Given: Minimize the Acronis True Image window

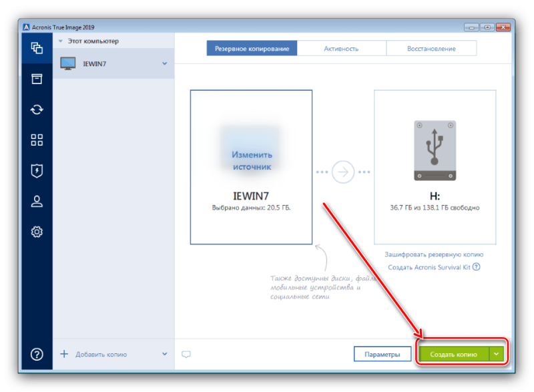Looking at the screenshot, I should click(x=471, y=27).
